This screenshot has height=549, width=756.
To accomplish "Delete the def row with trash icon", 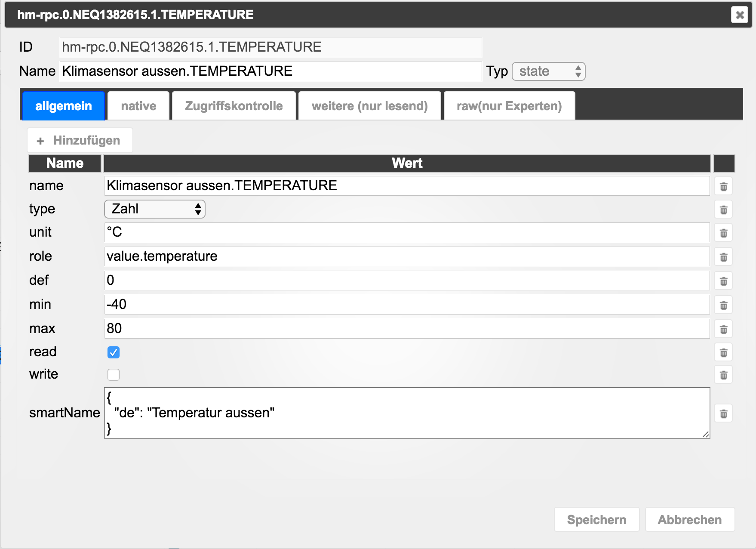I will (x=723, y=281).
